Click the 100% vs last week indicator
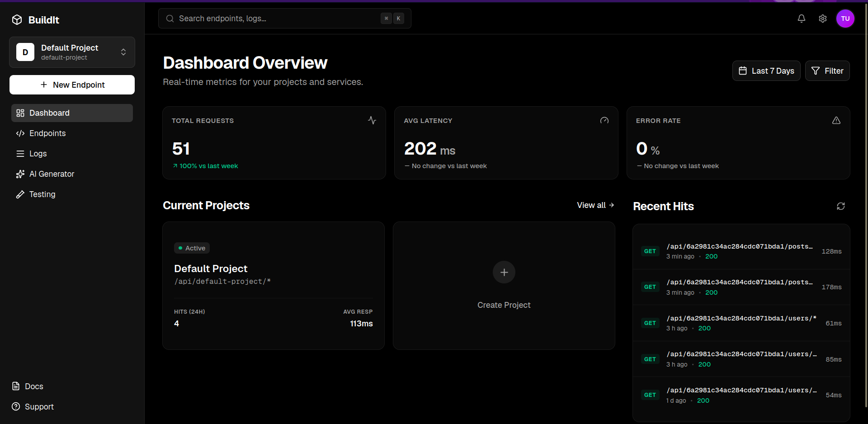 click(205, 166)
